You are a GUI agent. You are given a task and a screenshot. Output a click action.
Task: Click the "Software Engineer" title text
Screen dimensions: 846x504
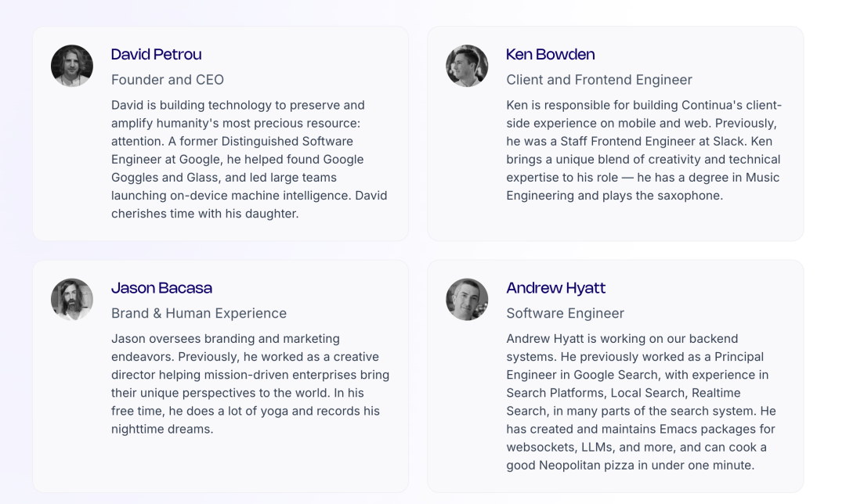click(565, 313)
